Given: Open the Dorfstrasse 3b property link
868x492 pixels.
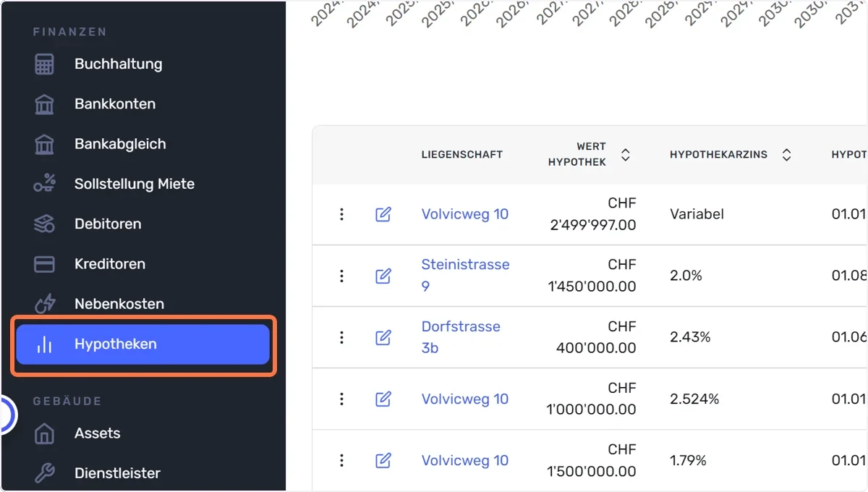Looking at the screenshot, I should click(x=461, y=337).
